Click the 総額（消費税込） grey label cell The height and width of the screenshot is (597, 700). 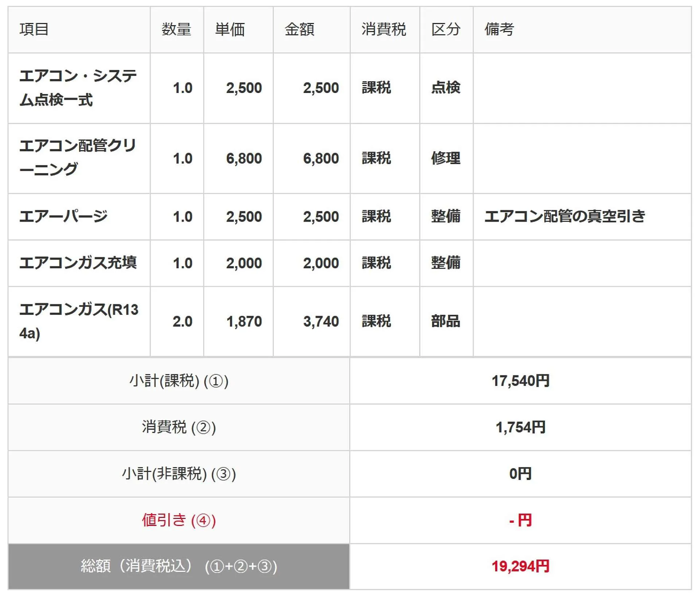[179, 566]
